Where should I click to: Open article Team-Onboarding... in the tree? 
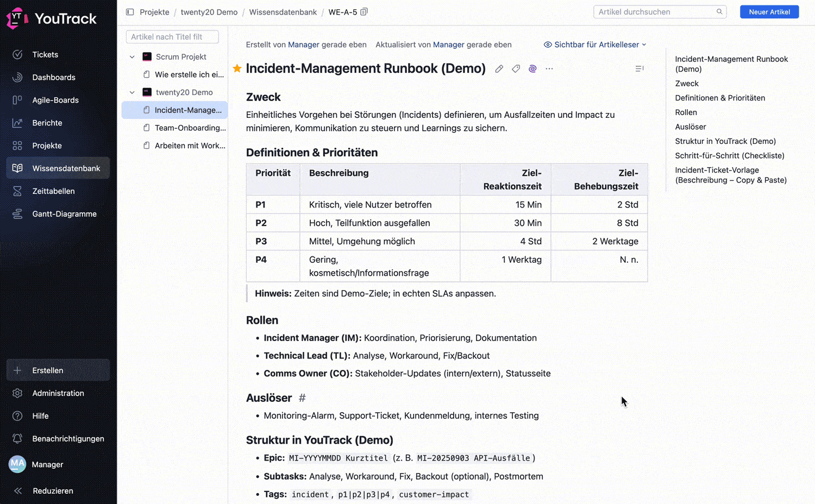190,128
